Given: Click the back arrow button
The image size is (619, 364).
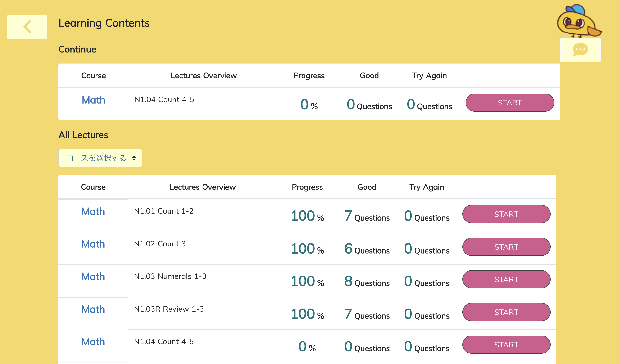Looking at the screenshot, I should [27, 27].
